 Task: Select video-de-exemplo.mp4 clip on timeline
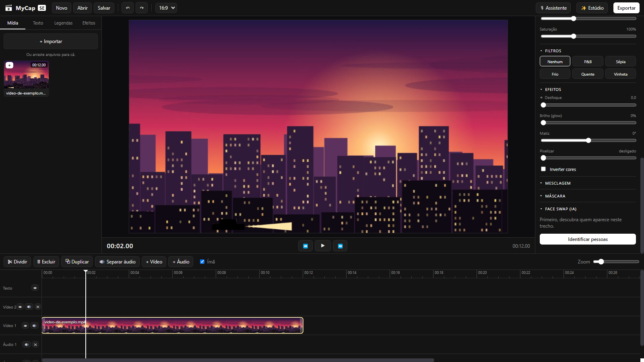172,325
